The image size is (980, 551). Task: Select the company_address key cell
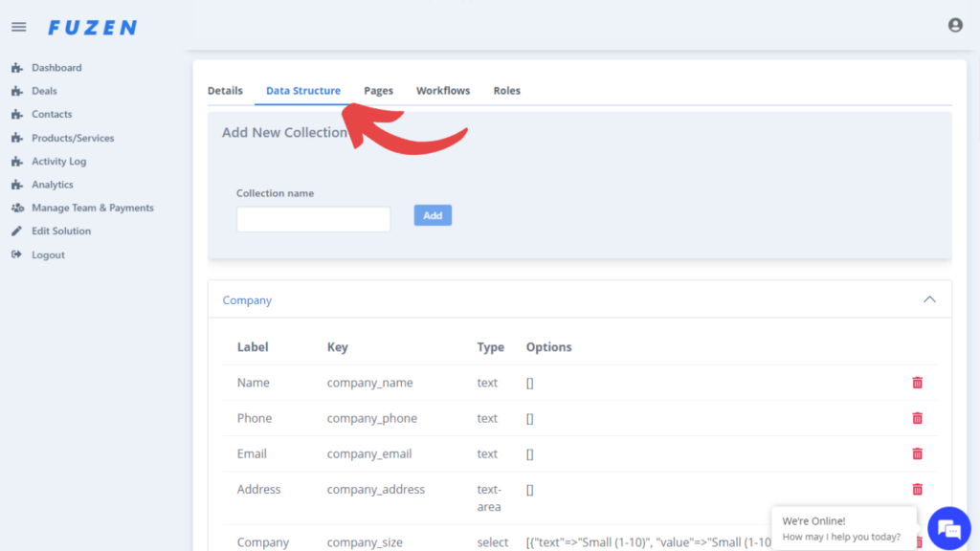[x=375, y=489]
